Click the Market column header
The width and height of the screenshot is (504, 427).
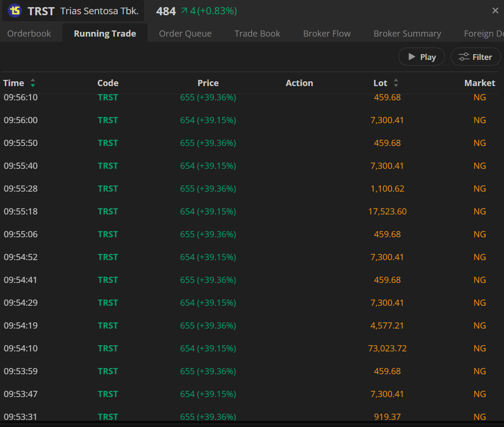pyautogui.click(x=479, y=83)
